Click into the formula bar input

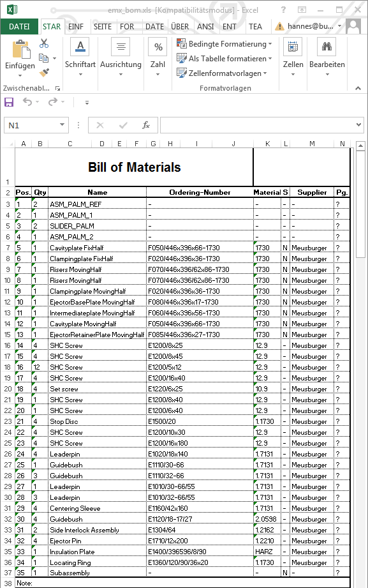(x=258, y=125)
